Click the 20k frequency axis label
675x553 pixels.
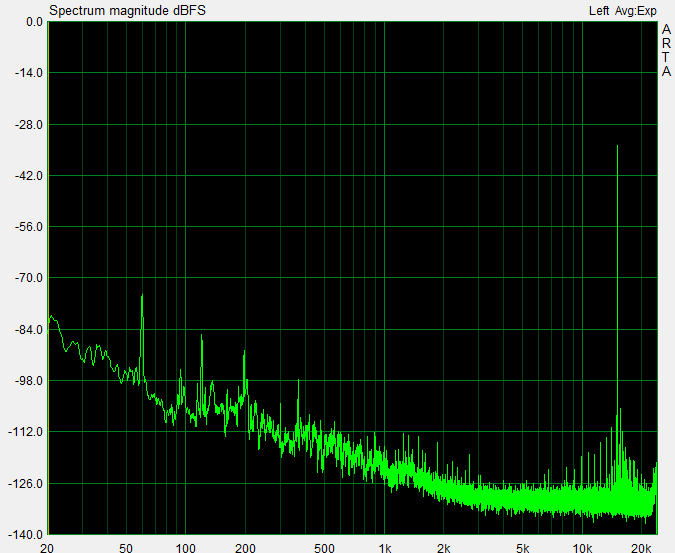641,548
